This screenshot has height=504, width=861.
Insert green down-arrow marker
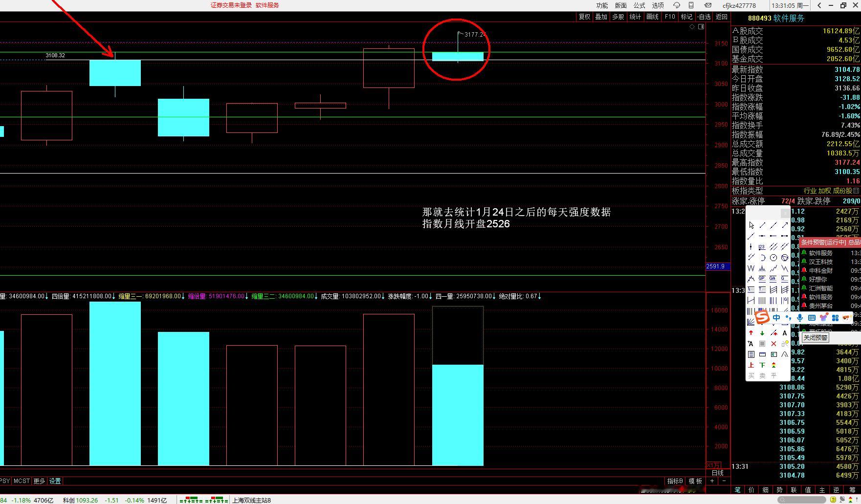click(762, 332)
